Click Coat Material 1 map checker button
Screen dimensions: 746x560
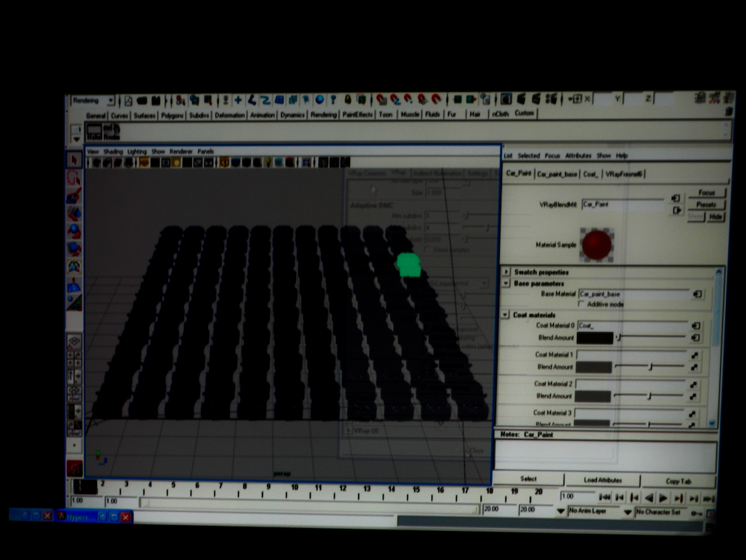tap(695, 355)
